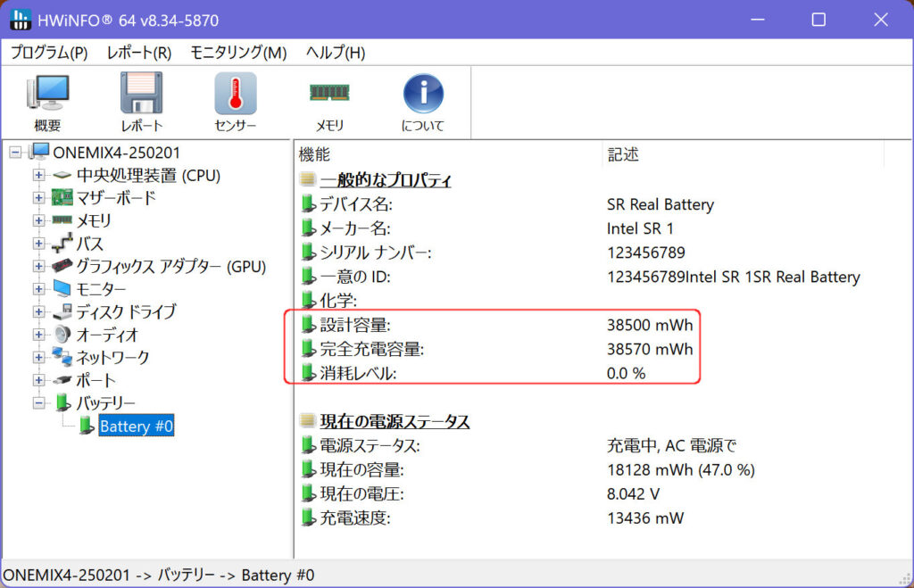Open the プログラム(P) menu
The height and width of the screenshot is (588, 914).
pyautogui.click(x=49, y=53)
